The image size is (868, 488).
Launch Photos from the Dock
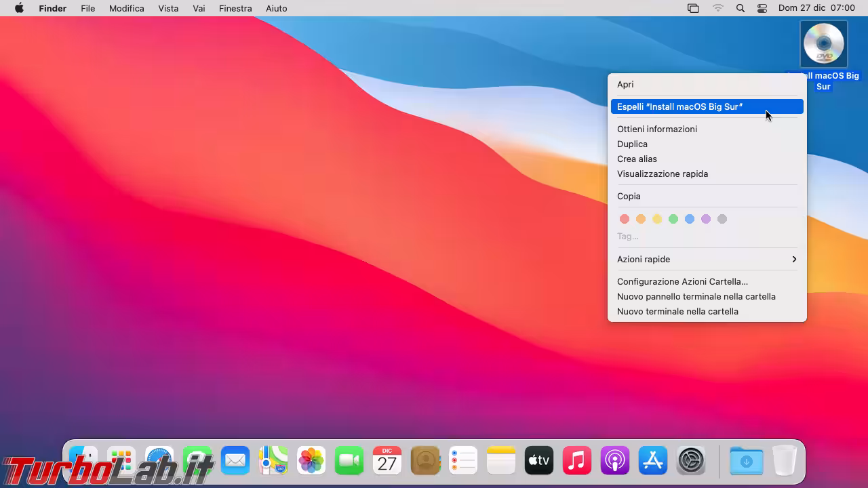coord(311,461)
